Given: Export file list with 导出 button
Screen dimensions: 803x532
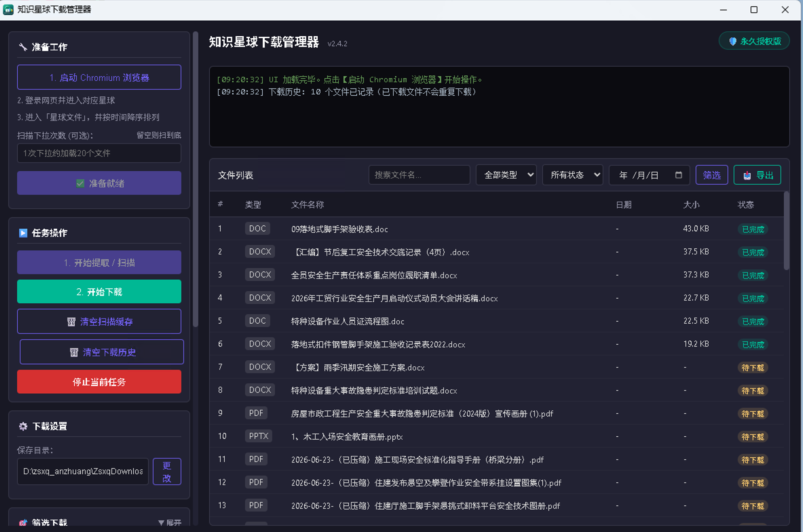Looking at the screenshot, I should (x=757, y=175).
